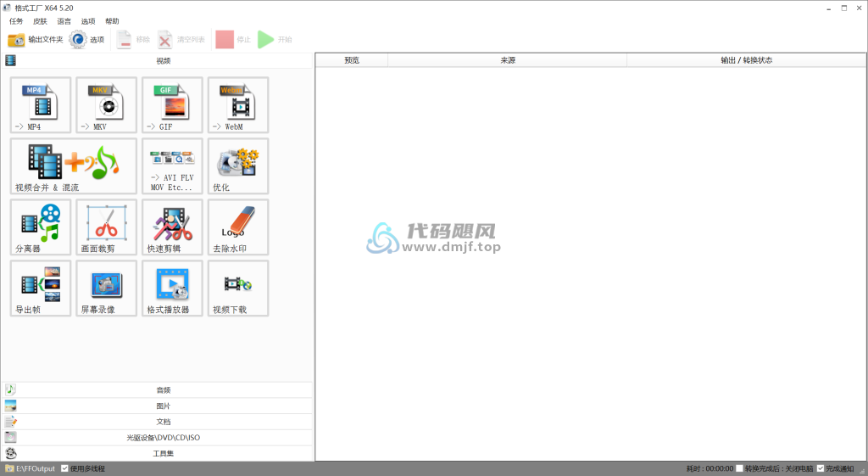Screen dimensions: 868x476
Task: Open the 语言 language menu
Action: pyautogui.click(x=64, y=21)
